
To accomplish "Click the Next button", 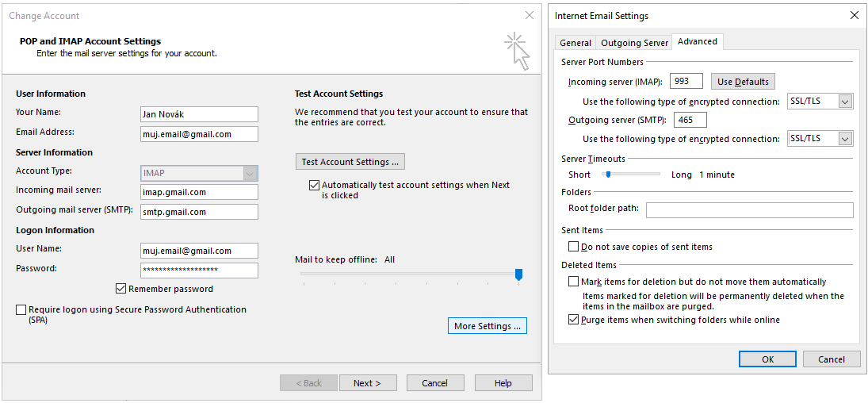I will [368, 383].
